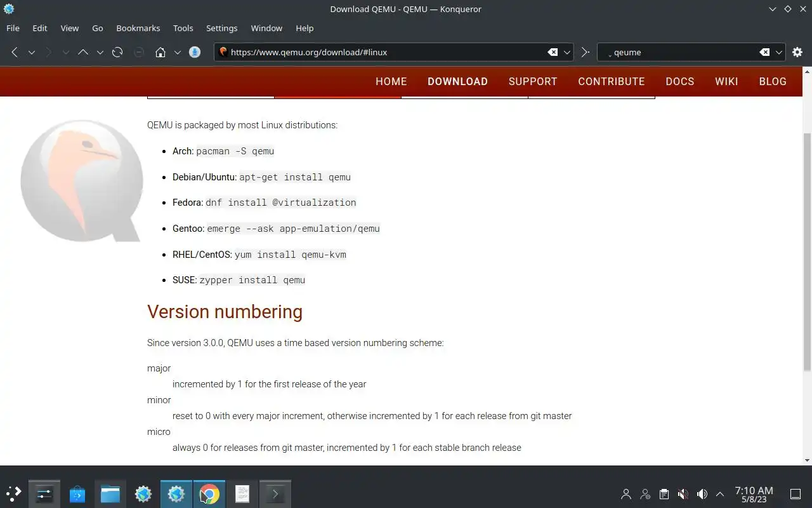Viewport: 812px width, 508px height.
Task: Click the QEMU bird logo image
Action: [81, 181]
